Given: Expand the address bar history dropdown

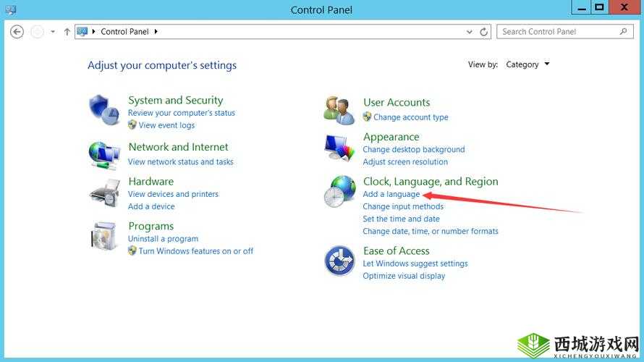Looking at the screenshot, I should tap(470, 32).
